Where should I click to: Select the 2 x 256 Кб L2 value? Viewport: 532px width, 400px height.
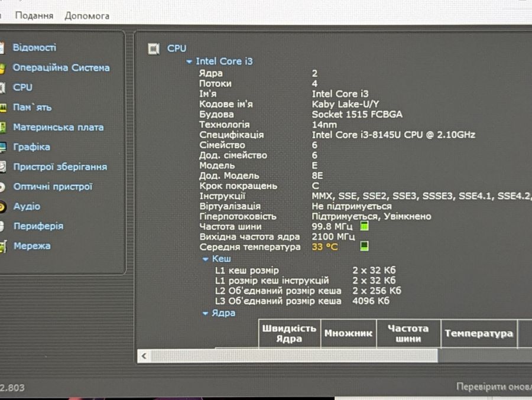tap(377, 291)
